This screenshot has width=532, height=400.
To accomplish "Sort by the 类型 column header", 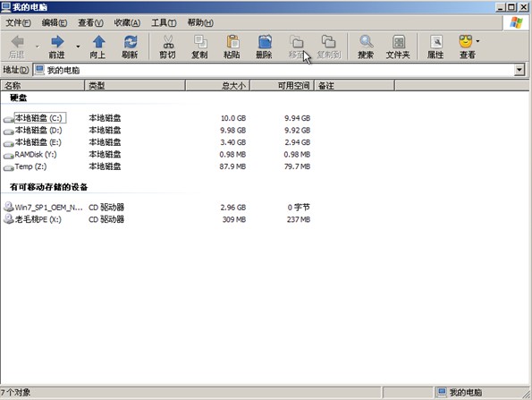I will click(x=135, y=86).
